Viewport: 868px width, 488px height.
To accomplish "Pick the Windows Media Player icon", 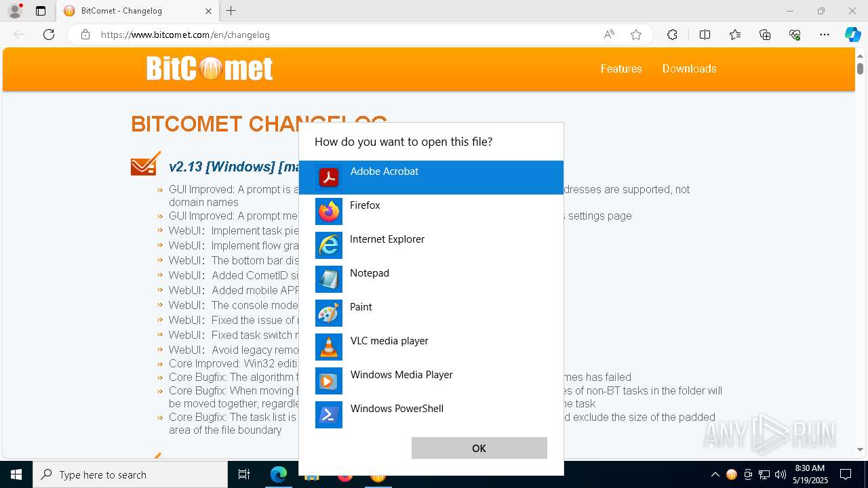I will pyautogui.click(x=329, y=381).
